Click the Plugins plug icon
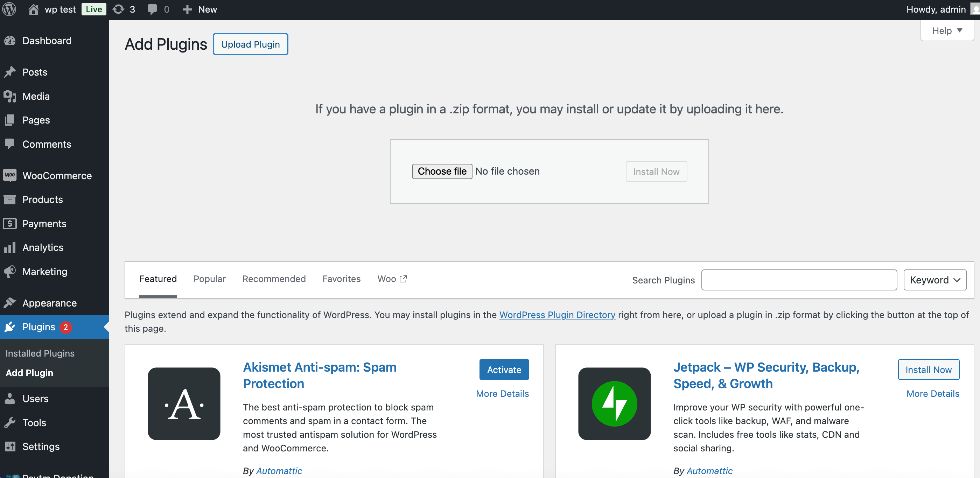Screen dimensions: 980x478 pyautogui.click(x=10, y=327)
